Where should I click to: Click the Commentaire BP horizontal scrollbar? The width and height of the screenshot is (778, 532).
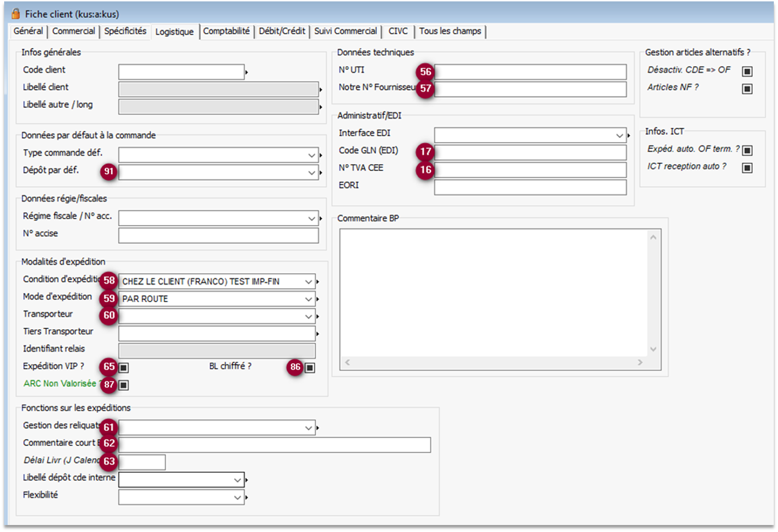(x=493, y=362)
